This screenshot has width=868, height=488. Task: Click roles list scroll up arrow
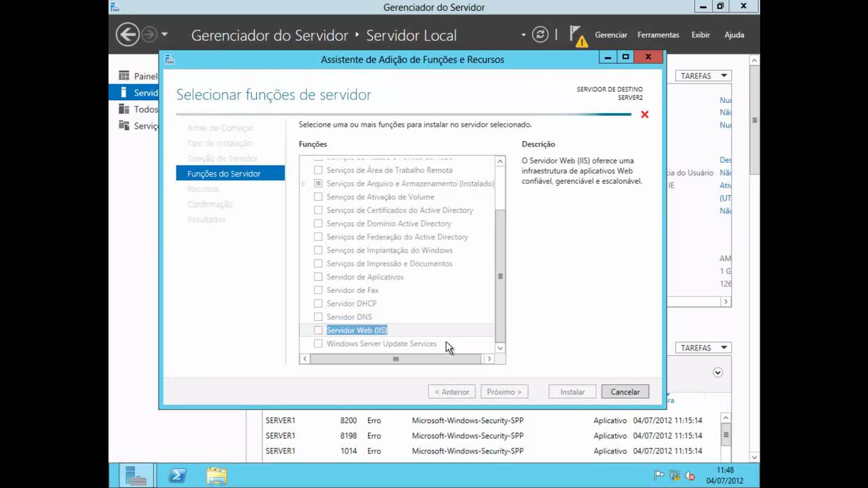500,161
